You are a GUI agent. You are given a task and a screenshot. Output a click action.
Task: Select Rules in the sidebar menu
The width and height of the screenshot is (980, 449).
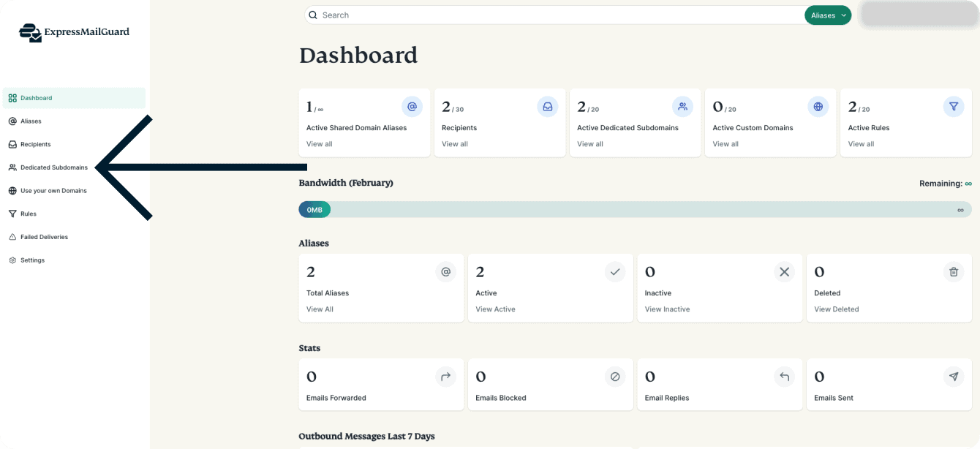point(29,214)
